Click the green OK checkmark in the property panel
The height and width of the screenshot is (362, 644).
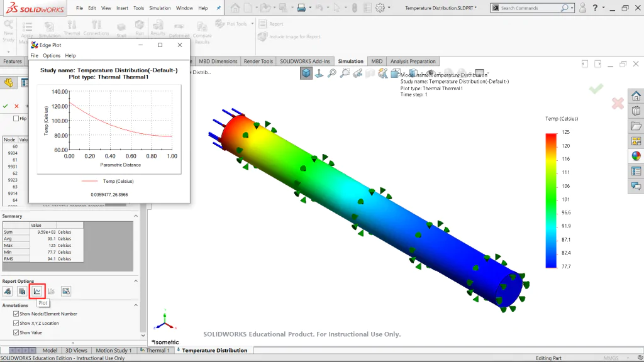[5, 106]
